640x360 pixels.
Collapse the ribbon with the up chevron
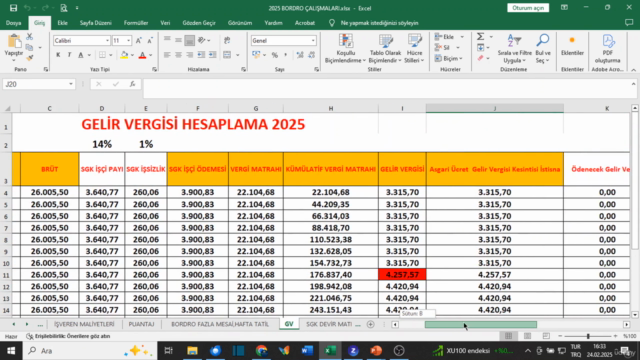click(633, 70)
